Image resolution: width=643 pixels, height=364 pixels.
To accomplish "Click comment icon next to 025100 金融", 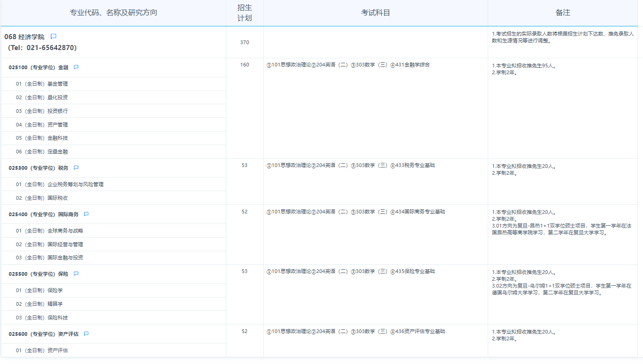I will (76, 67).
